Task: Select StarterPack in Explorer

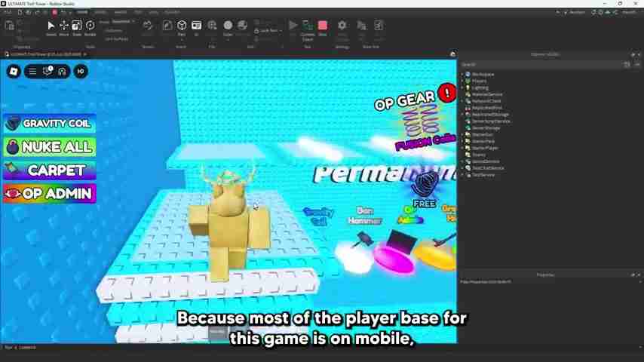Action: [483, 141]
